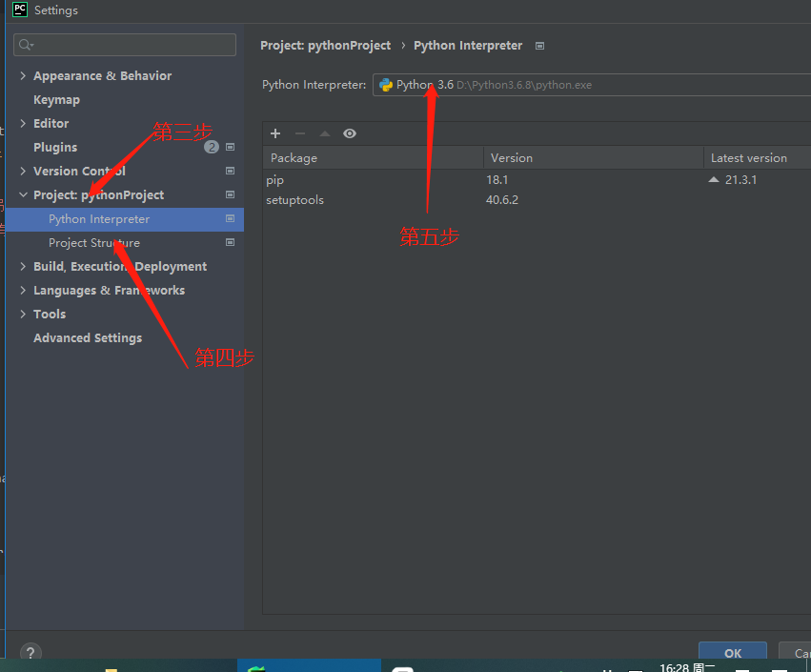This screenshot has width=811, height=672.
Task: Click pip version 18.1 cell
Action: coord(497,180)
